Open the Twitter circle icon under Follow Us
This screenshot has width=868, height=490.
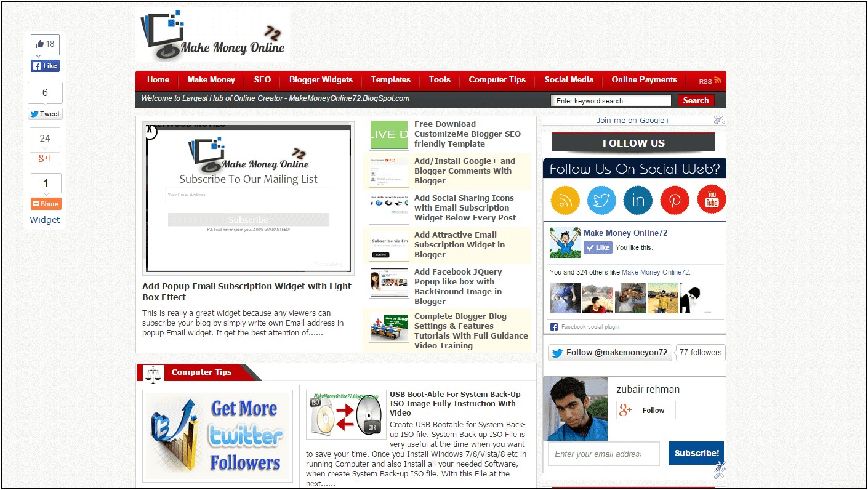(601, 200)
